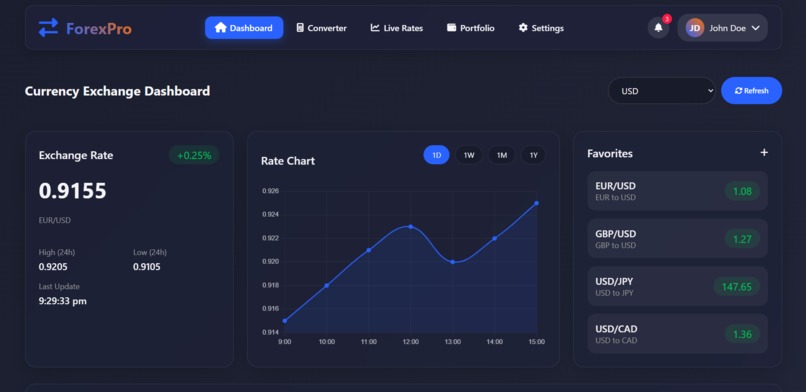Add a favorite with the plus icon
Screen dimensions: 806x392
[x=764, y=153]
